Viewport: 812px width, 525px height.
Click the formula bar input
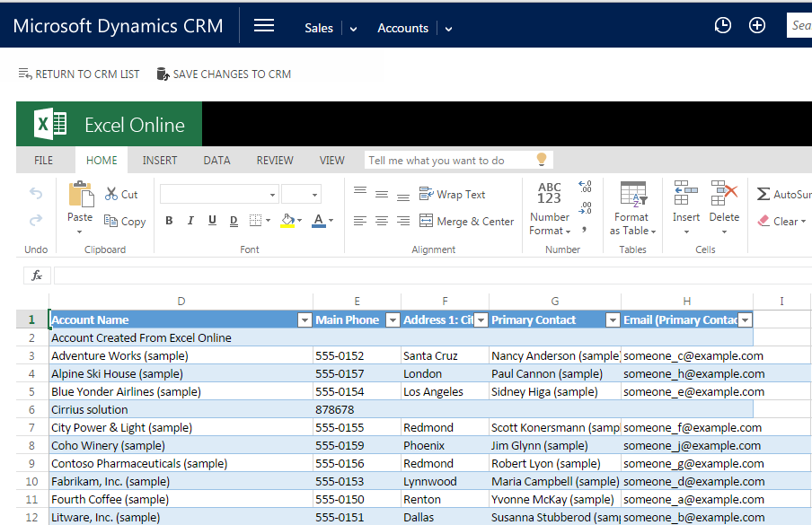click(433, 276)
